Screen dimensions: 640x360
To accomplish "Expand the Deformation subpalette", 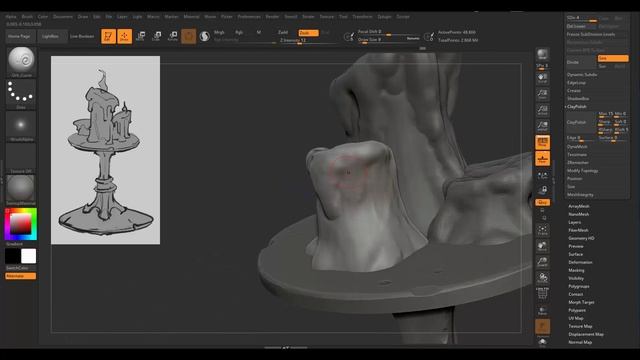I will pyautogui.click(x=580, y=262).
